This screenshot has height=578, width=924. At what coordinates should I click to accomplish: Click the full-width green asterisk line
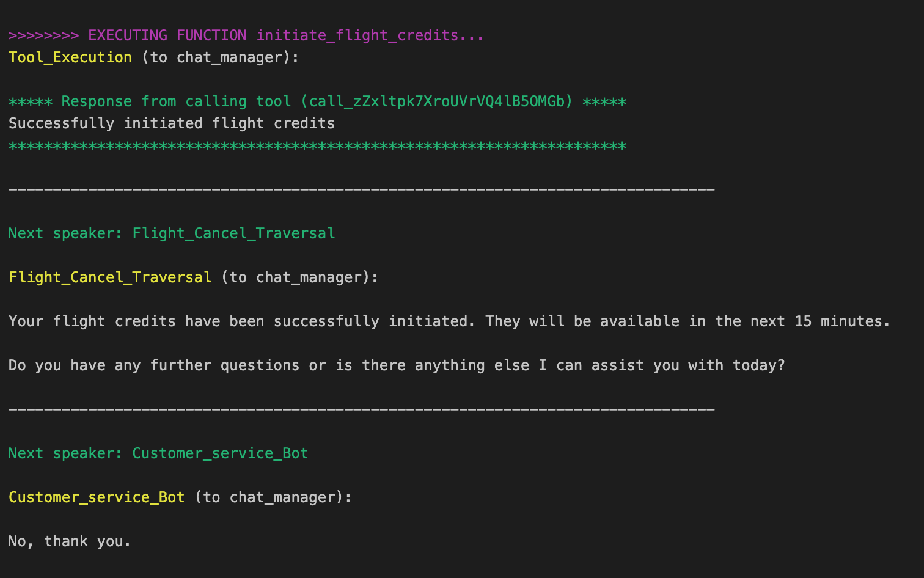point(317,147)
